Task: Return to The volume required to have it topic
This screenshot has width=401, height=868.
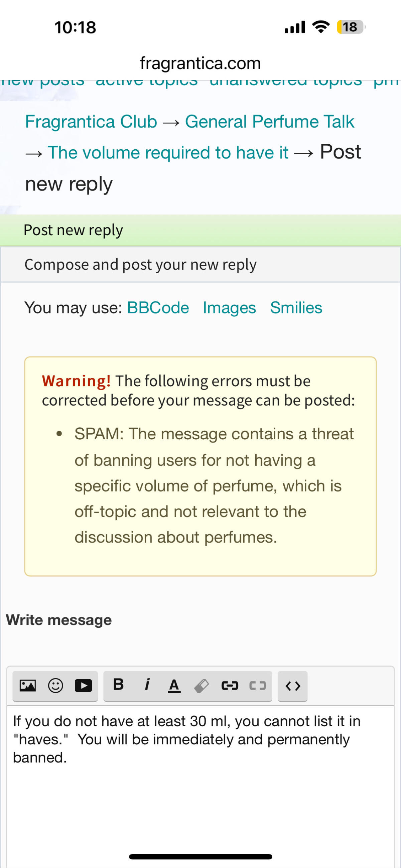Action: tap(168, 153)
